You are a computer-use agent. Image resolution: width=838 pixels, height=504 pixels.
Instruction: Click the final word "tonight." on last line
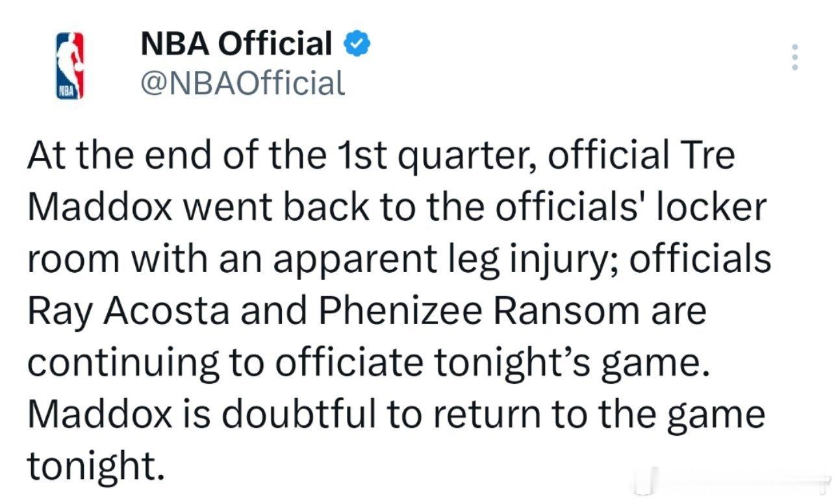[94, 466]
